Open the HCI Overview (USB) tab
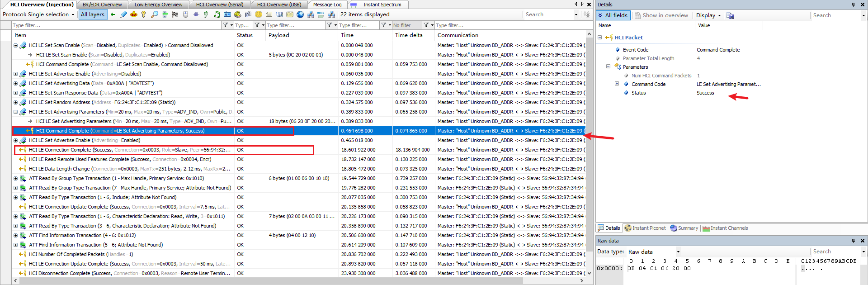 click(x=279, y=5)
